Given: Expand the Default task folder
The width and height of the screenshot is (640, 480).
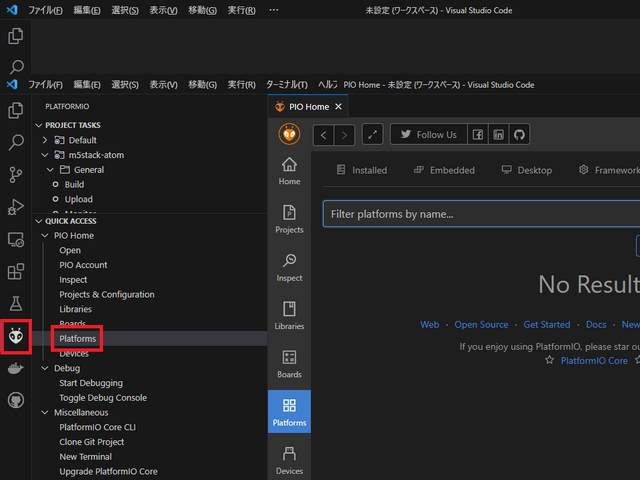Looking at the screenshot, I should tap(45, 140).
